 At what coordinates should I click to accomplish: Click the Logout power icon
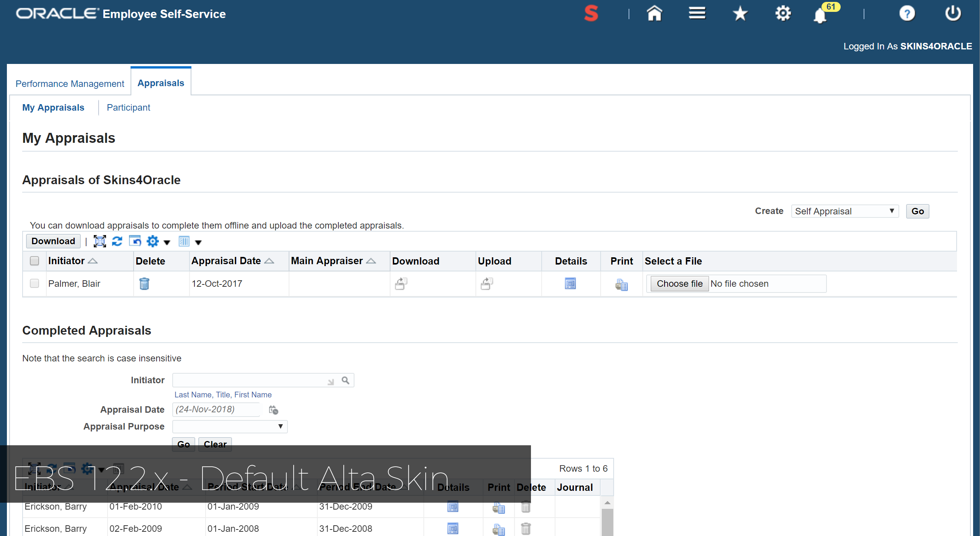click(x=953, y=13)
